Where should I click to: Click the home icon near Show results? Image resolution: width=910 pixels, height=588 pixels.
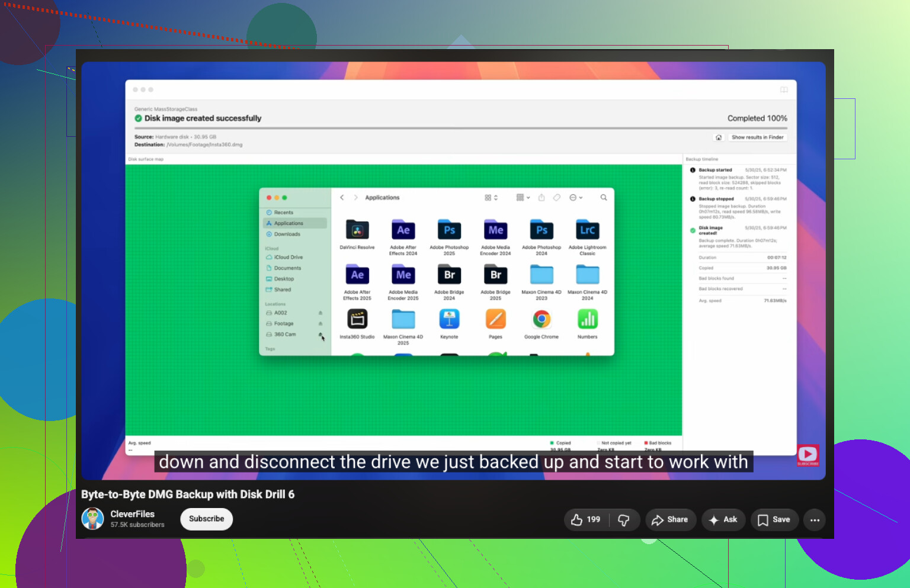pyautogui.click(x=719, y=137)
